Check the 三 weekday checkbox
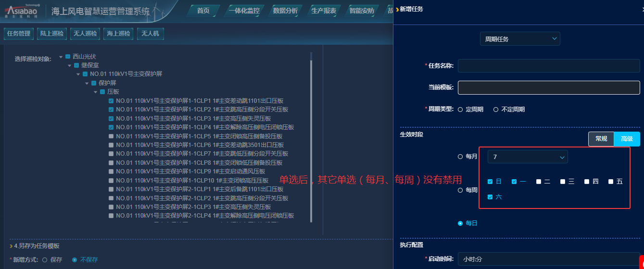This screenshot has height=269, width=644. 563,182
